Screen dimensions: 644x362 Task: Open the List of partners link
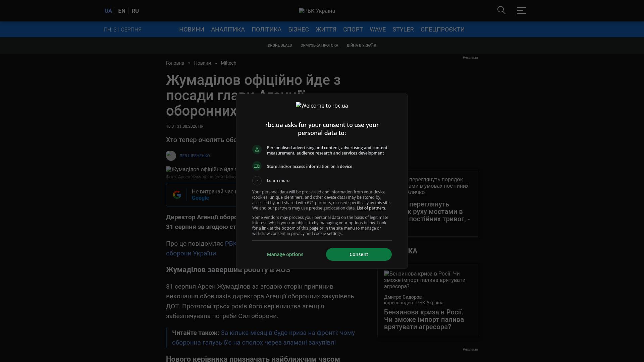(371, 208)
